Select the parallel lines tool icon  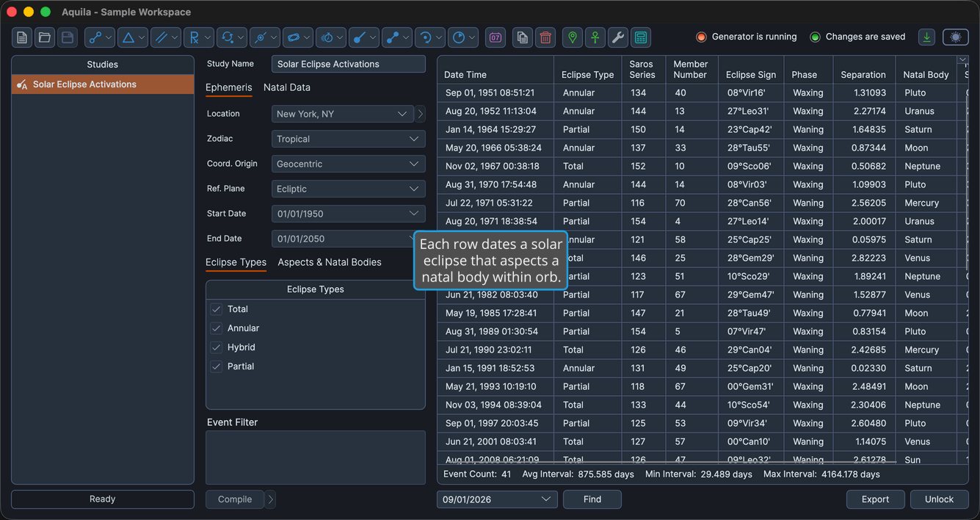(x=161, y=37)
